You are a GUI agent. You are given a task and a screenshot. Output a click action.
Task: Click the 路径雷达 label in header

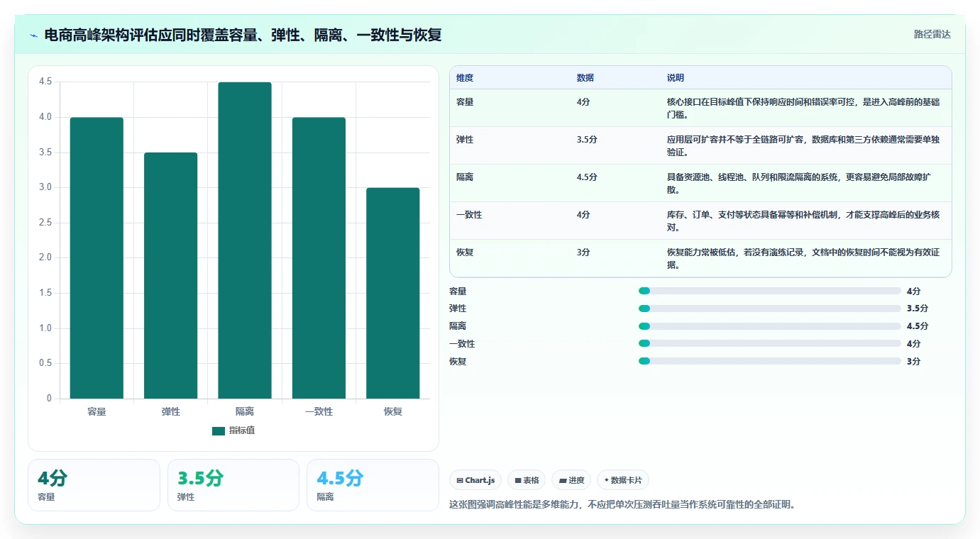click(932, 34)
